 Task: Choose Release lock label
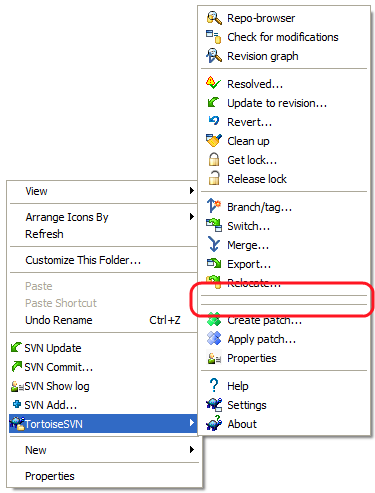tap(257, 179)
